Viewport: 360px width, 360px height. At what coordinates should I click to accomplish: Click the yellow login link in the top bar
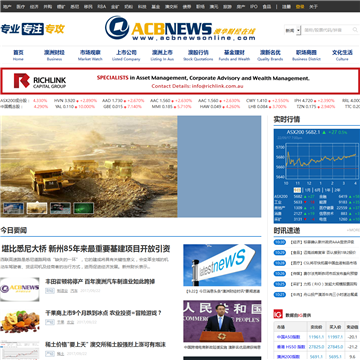coord(300,6)
